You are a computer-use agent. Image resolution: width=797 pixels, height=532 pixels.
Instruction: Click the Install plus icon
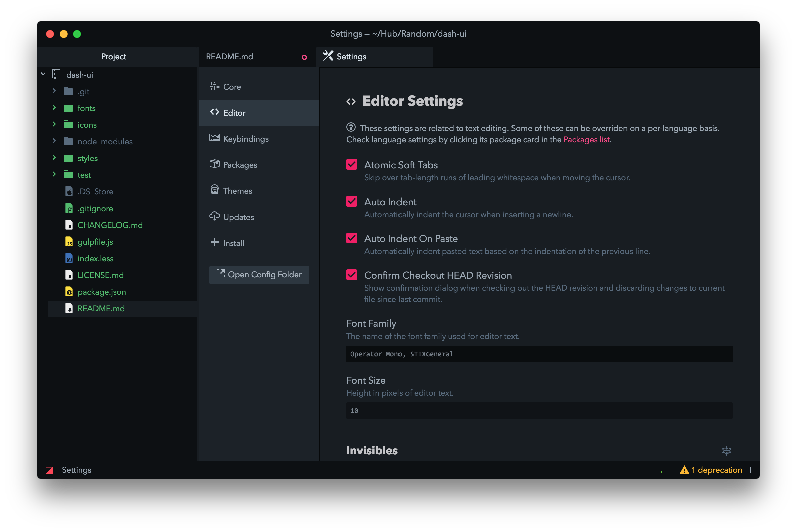point(214,242)
